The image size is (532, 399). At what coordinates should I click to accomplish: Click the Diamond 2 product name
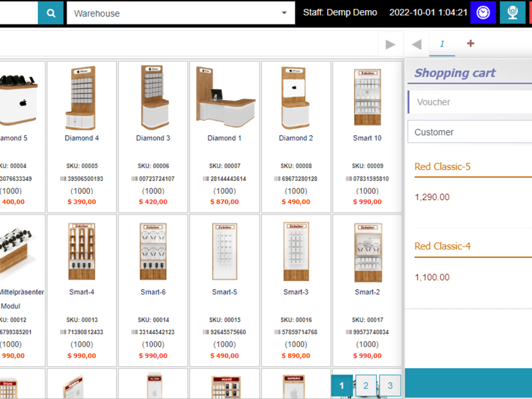tap(296, 138)
